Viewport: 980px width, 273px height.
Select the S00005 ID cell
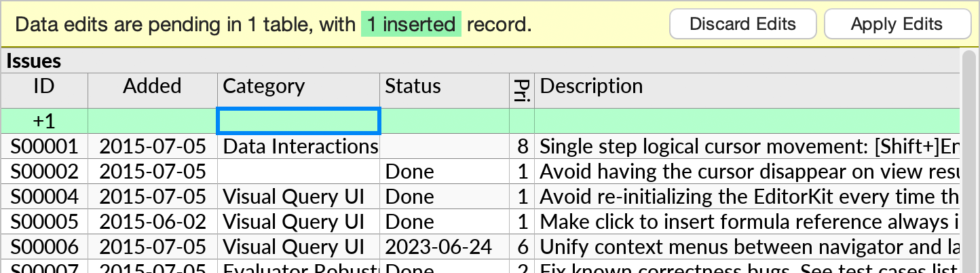coord(44,222)
